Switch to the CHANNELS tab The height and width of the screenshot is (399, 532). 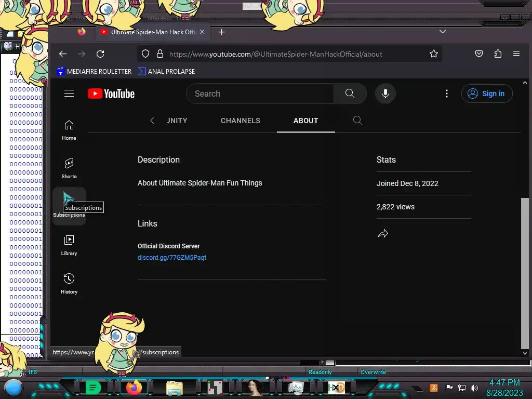coord(240,121)
